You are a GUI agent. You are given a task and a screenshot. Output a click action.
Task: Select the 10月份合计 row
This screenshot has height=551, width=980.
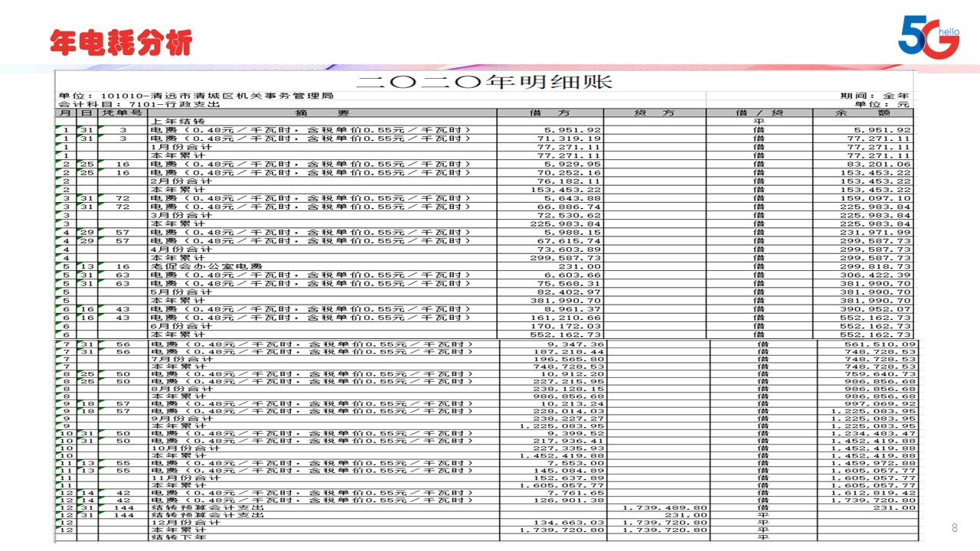point(488,448)
